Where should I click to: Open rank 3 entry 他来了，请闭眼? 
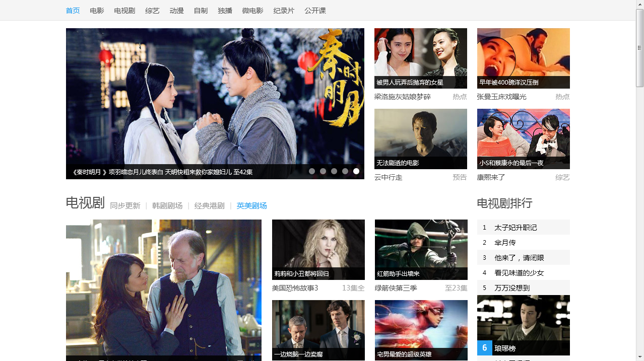[x=524, y=257]
